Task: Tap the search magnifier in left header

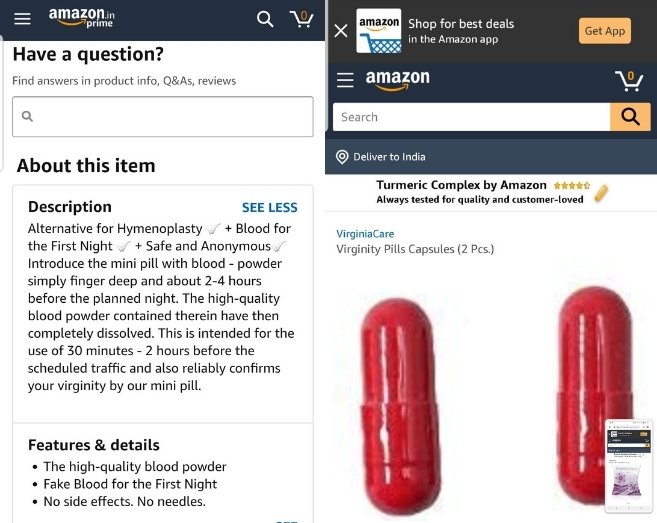Action: tap(265, 19)
